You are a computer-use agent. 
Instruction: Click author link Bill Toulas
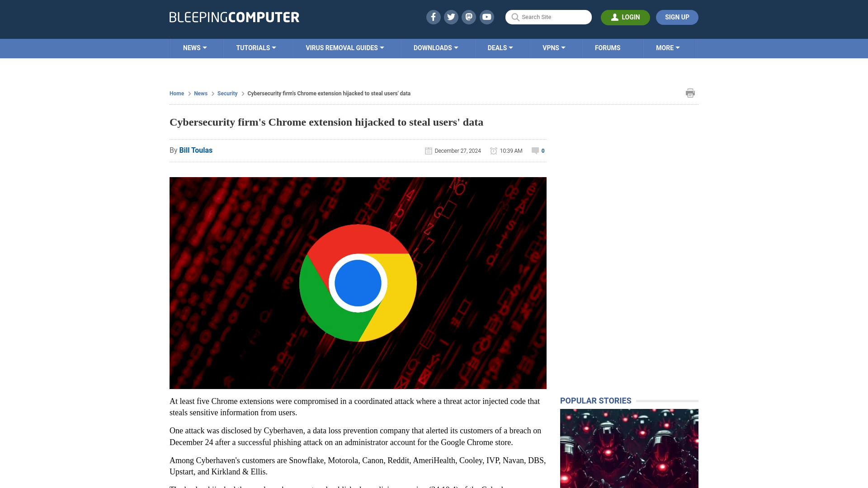(196, 150)
